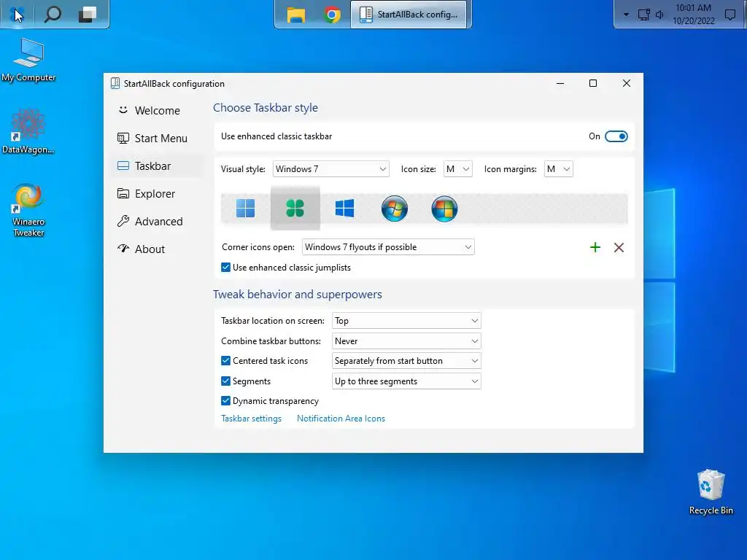Launch File Explorer from the taskbar
Image resolution: width=747 pixels, height=560 pixels.
(x=296, y=15)
